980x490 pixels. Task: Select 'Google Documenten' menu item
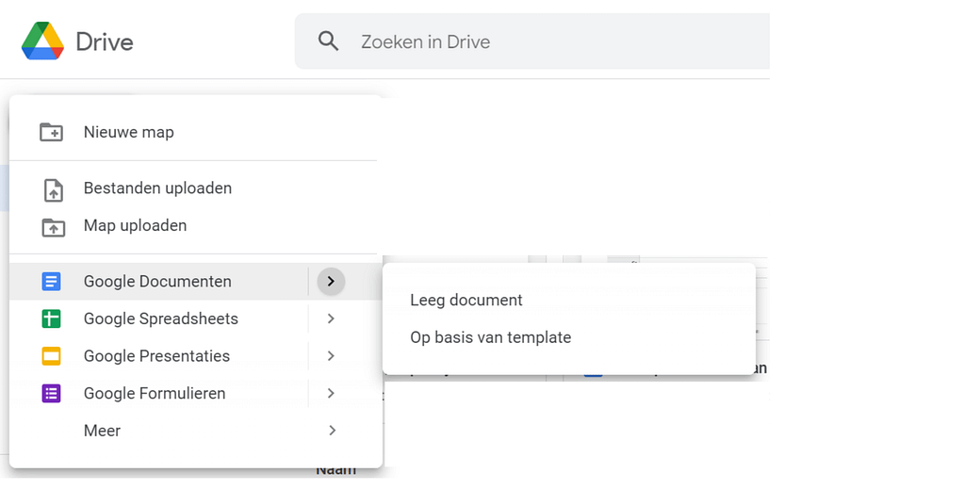click(x=158, y=281)
